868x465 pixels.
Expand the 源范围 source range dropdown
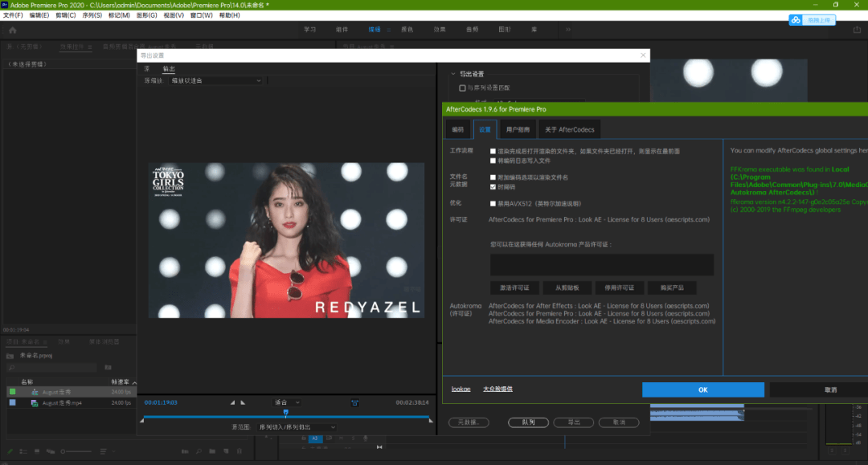point(295,427)
